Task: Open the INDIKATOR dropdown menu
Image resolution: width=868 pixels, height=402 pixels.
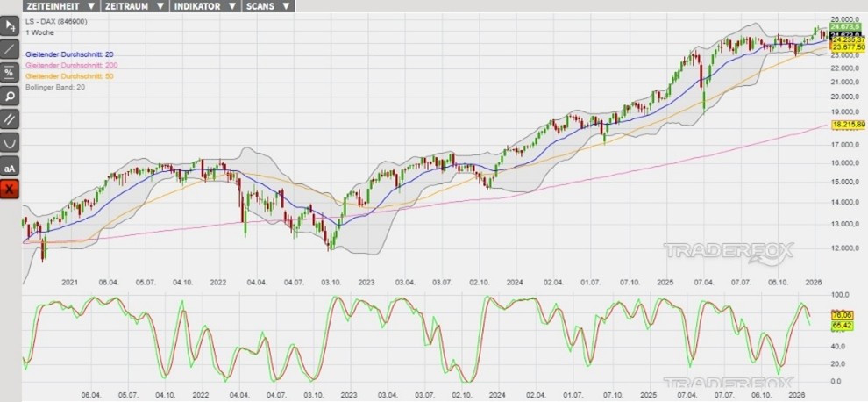Action: pos(207,6)
